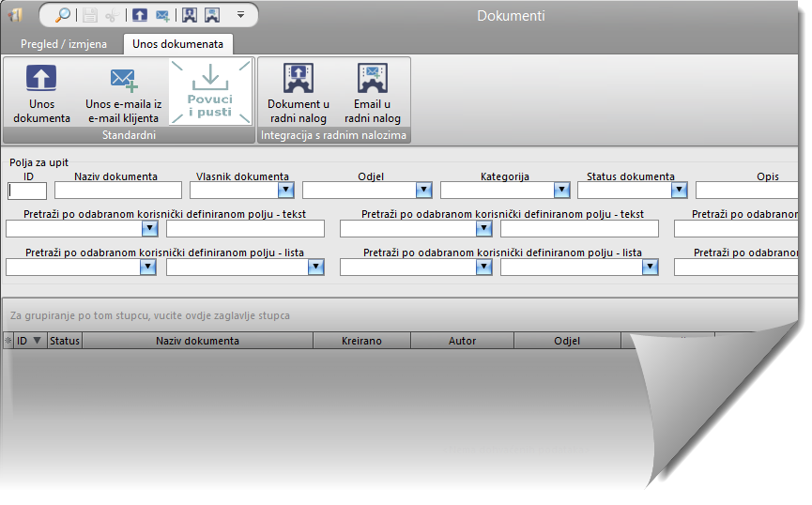Click the application menu icon in the title bar
Screen dimensions: 812x505
point(16,15)
